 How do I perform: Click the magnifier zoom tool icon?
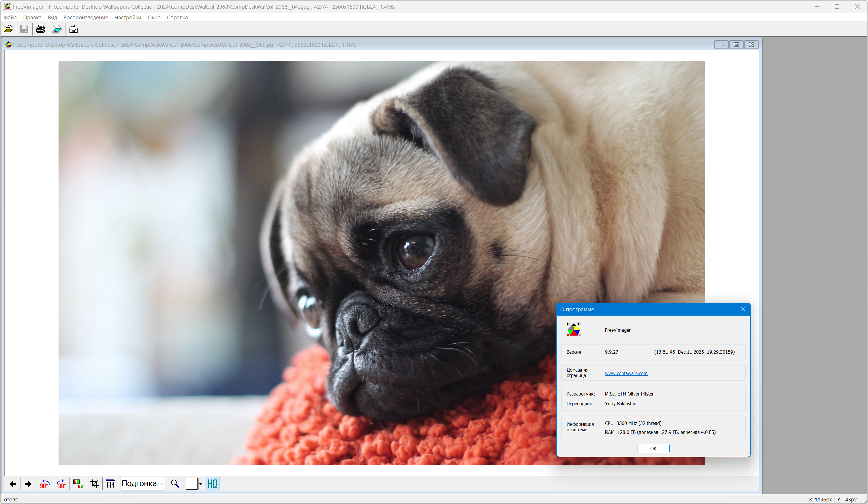tap(175, 484)
